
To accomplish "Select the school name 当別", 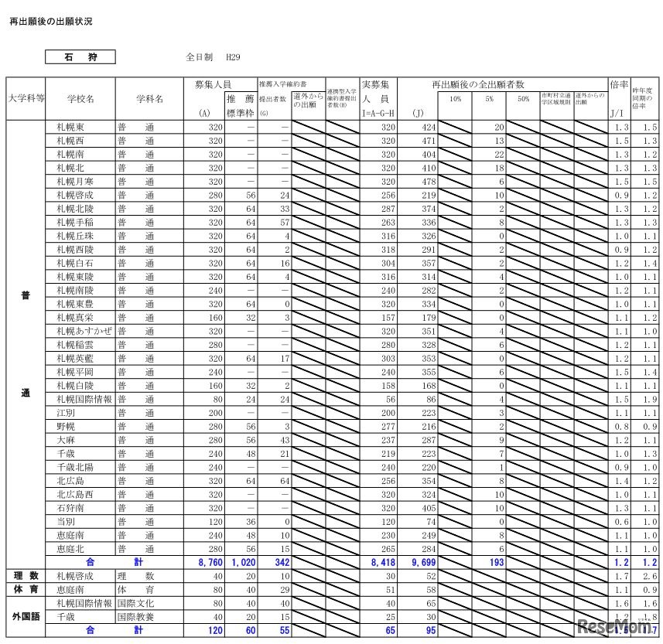I will (x=66, y=521).
